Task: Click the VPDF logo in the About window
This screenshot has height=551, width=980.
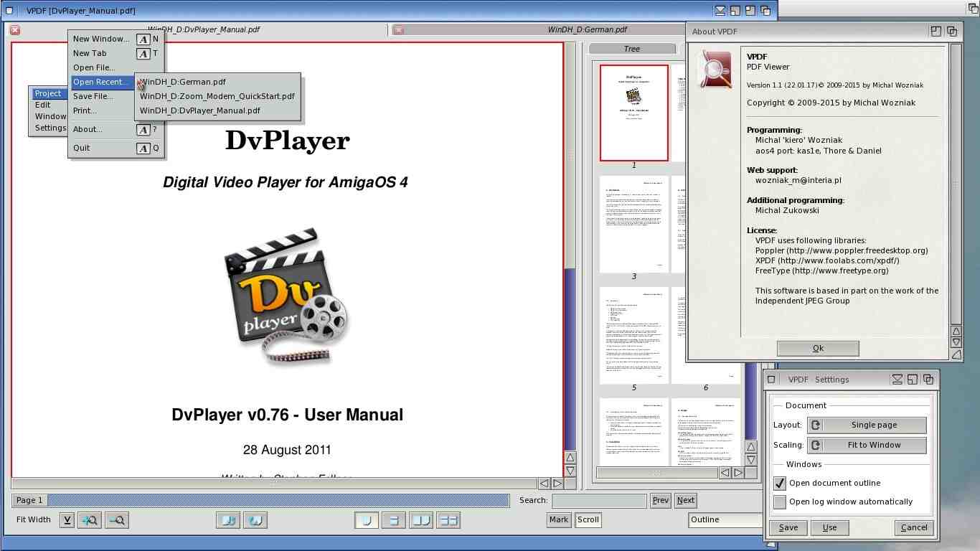Action: [x=715, y=69]
